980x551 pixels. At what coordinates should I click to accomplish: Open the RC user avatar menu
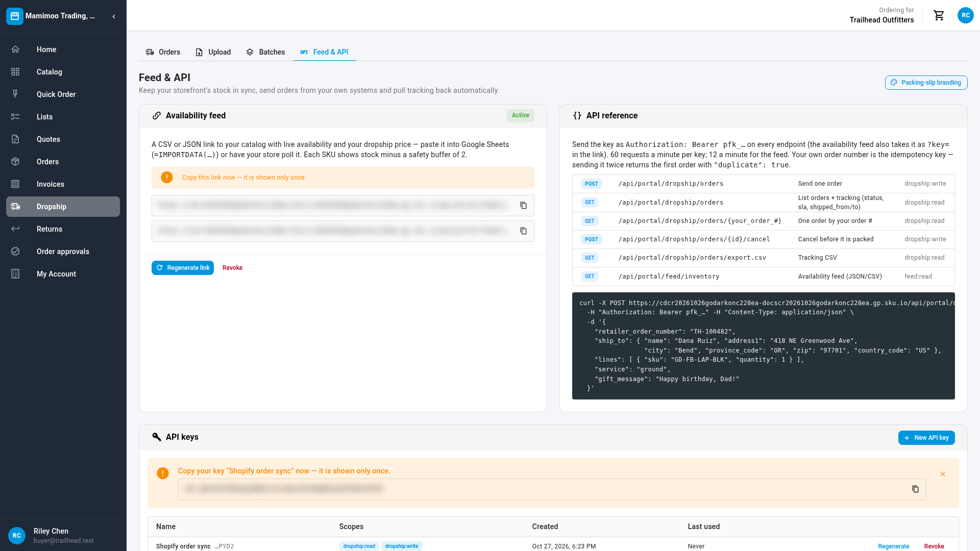(x=965, y=15)
